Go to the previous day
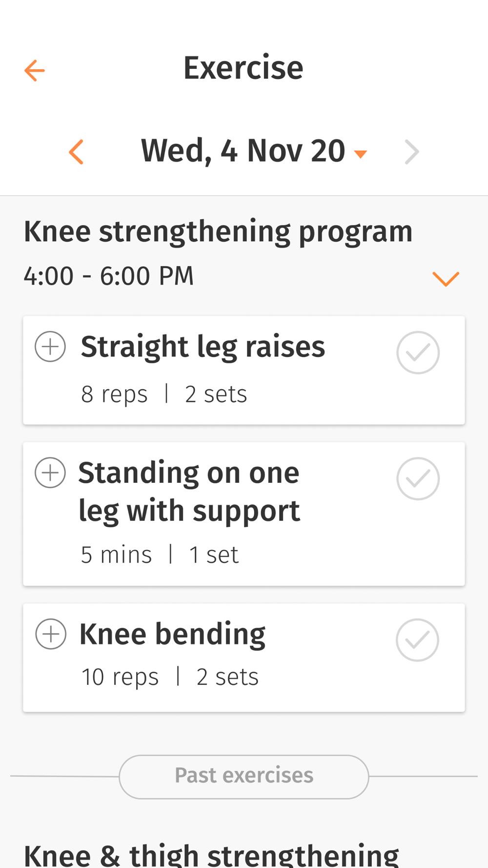This screenshot has height=868, width=488. click(x=76, y=152)
